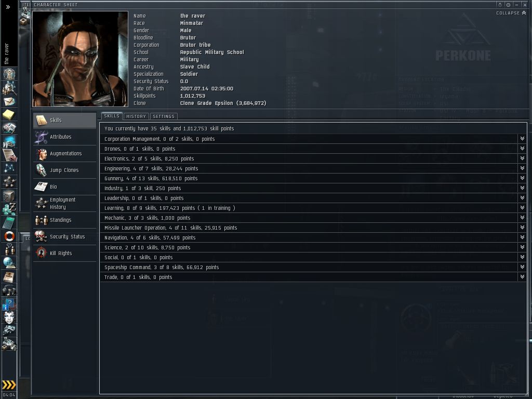Viewport: 532px width, 399px height.
Task: Open the mail envelope icon in sidebar
Action: tap(9, 101)
